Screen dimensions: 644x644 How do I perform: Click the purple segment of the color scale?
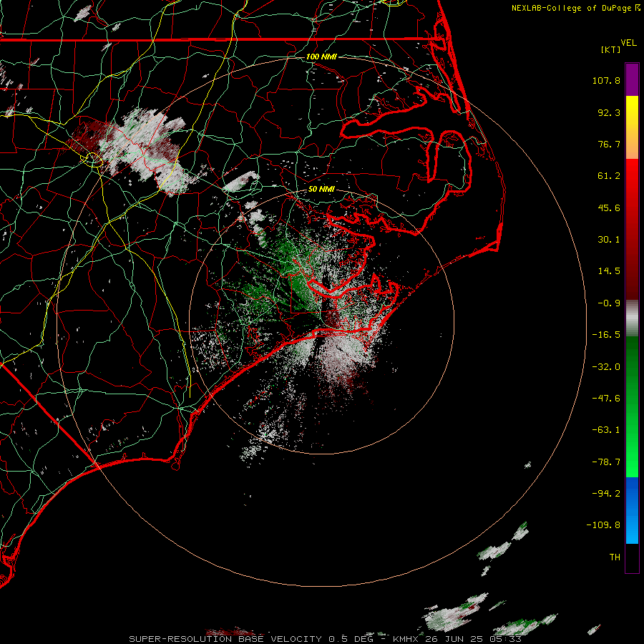pyautogui.click(x=632, y=79)
